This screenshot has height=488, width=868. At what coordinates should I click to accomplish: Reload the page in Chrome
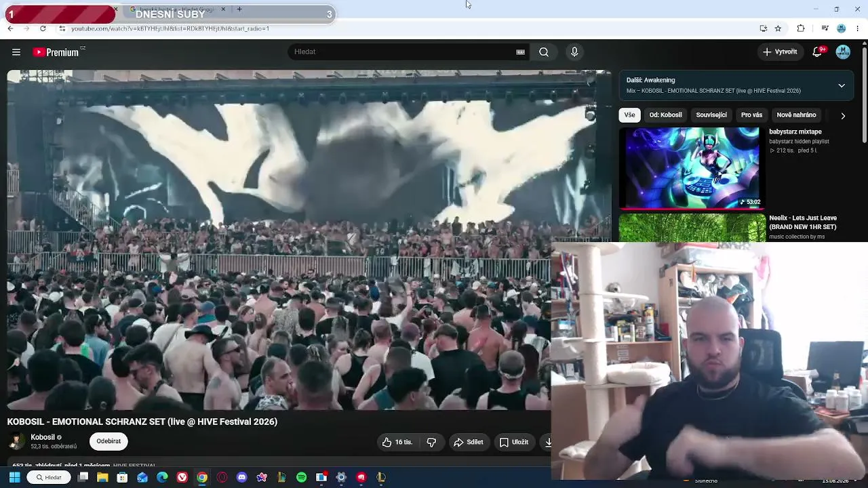pos(43,28)
